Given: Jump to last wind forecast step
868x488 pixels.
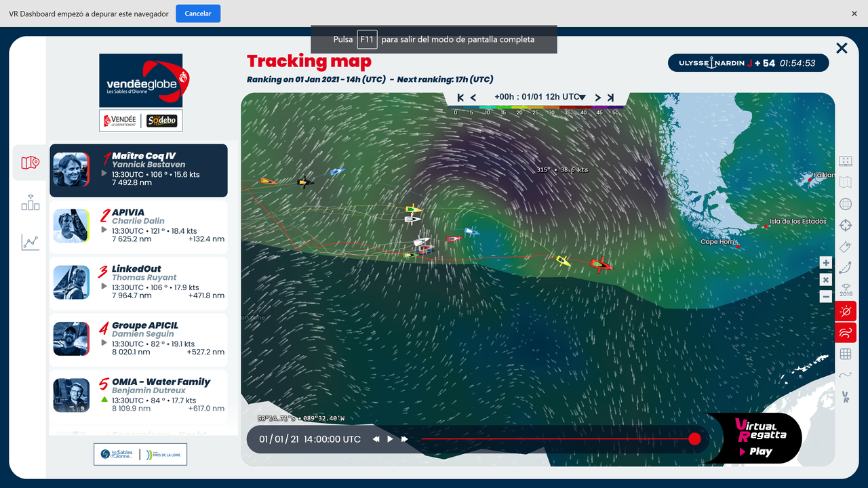Looking at the screenshot, I should pyautogui.click(x=610, y=98).
